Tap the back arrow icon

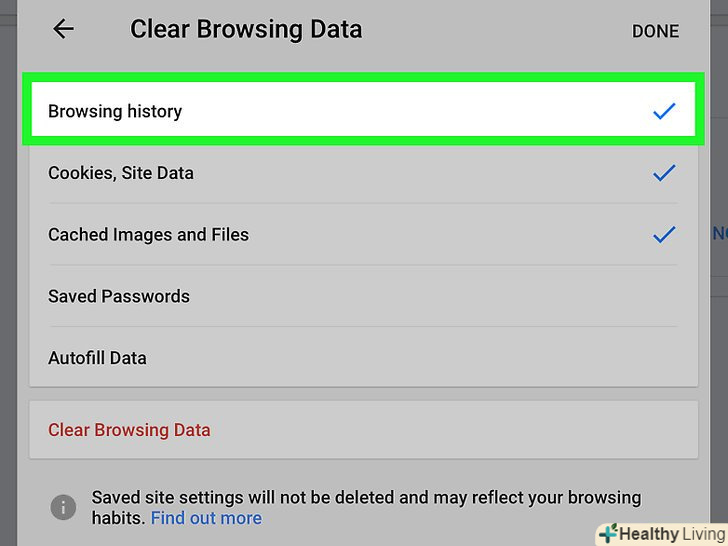pos(64,30)
